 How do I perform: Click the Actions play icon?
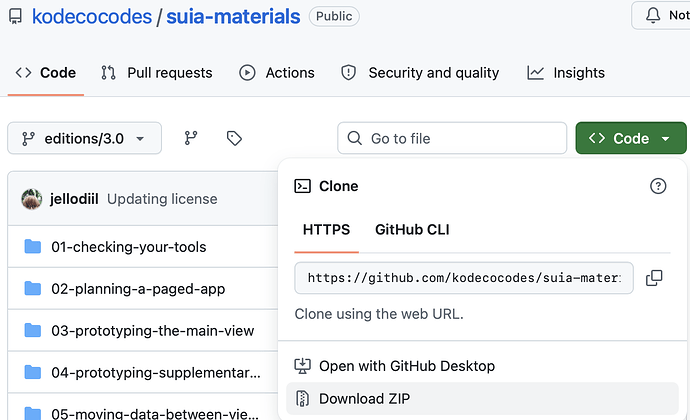[247, 73]
